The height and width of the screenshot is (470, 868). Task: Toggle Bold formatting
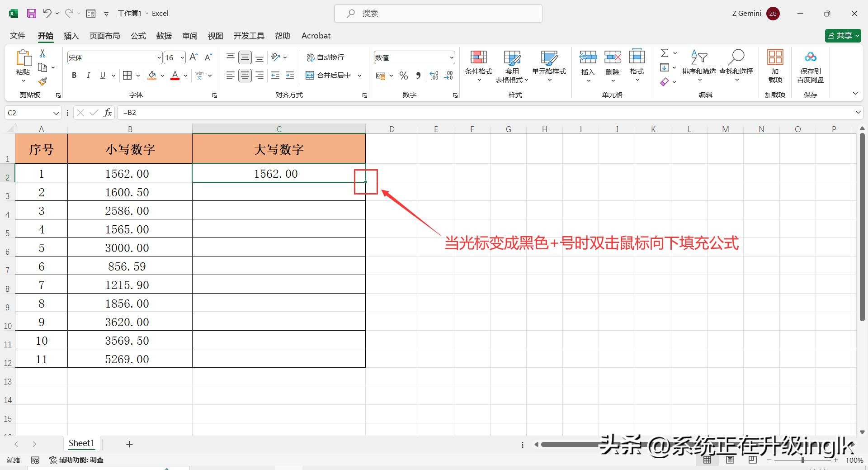pos(74,76)
